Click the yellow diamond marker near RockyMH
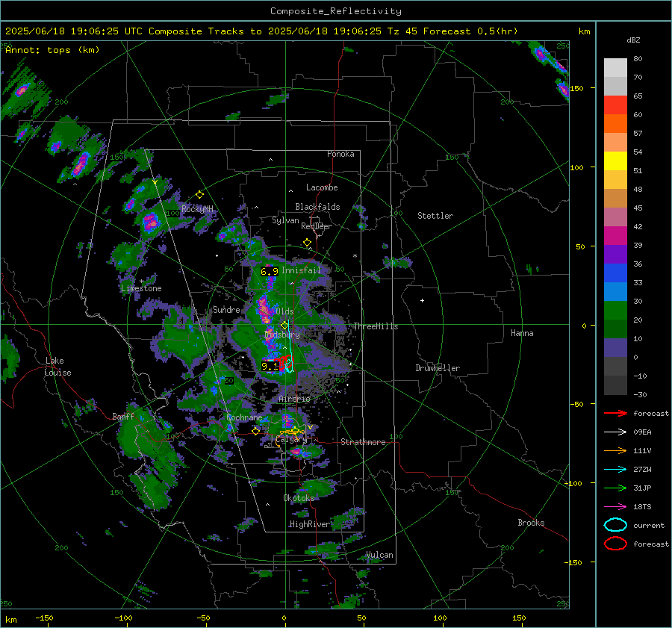Viewport: 672px width, 628px height. point(199,195)
